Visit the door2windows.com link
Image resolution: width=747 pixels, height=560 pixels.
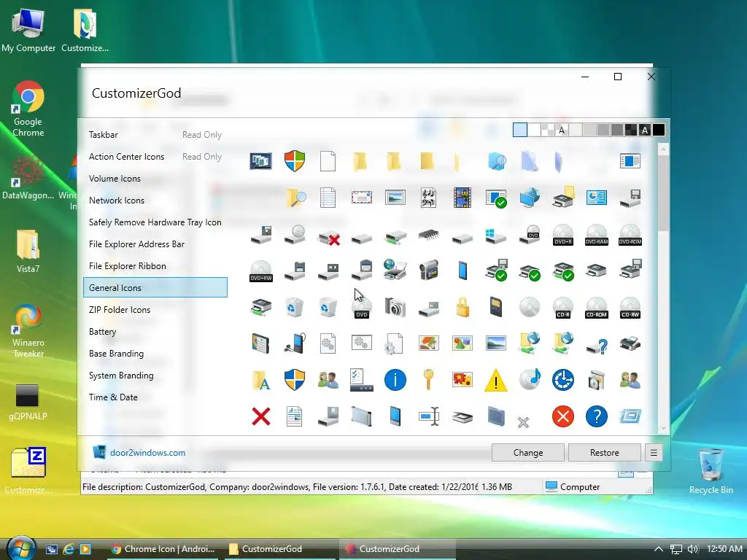point(147,452)
